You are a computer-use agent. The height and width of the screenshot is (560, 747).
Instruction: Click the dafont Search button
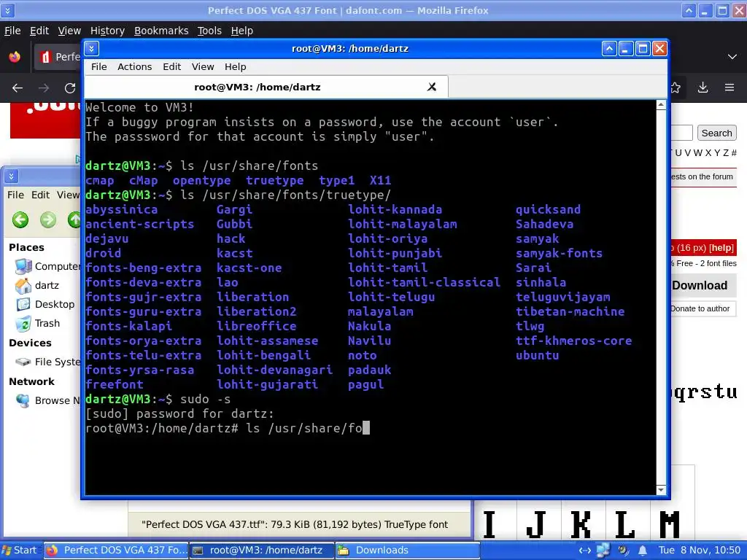(716, 133)
